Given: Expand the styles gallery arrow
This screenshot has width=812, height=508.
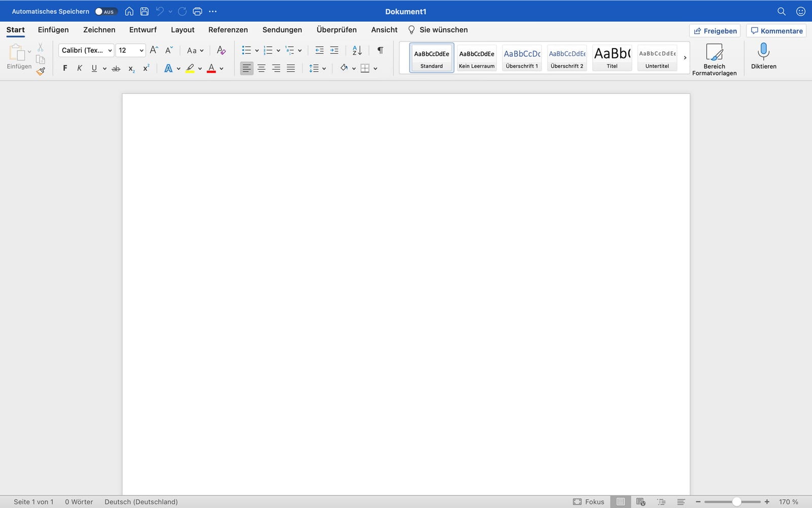Looking at the screenshot, I should (685, 57).
